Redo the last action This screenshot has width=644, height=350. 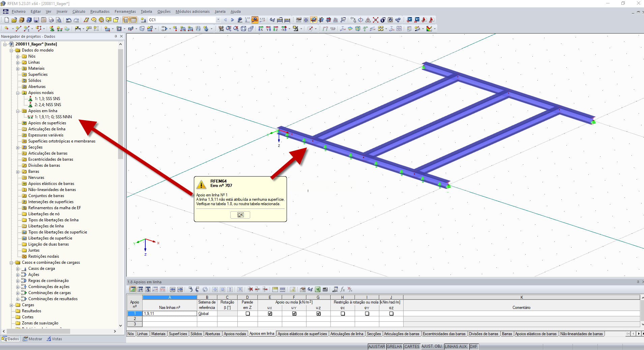tap(76, 20)
